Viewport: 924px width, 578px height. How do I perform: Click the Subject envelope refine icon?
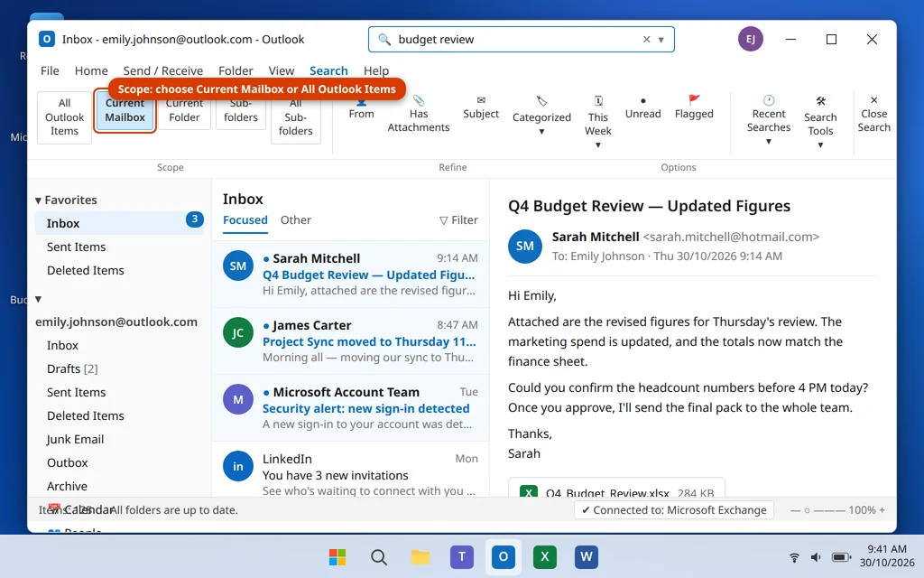click(481, 100)
